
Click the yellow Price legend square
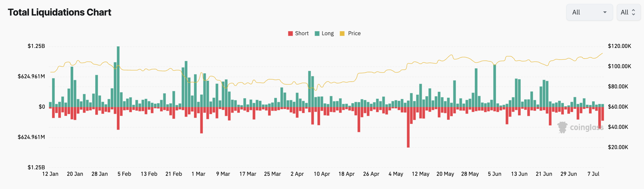[342, 33]
